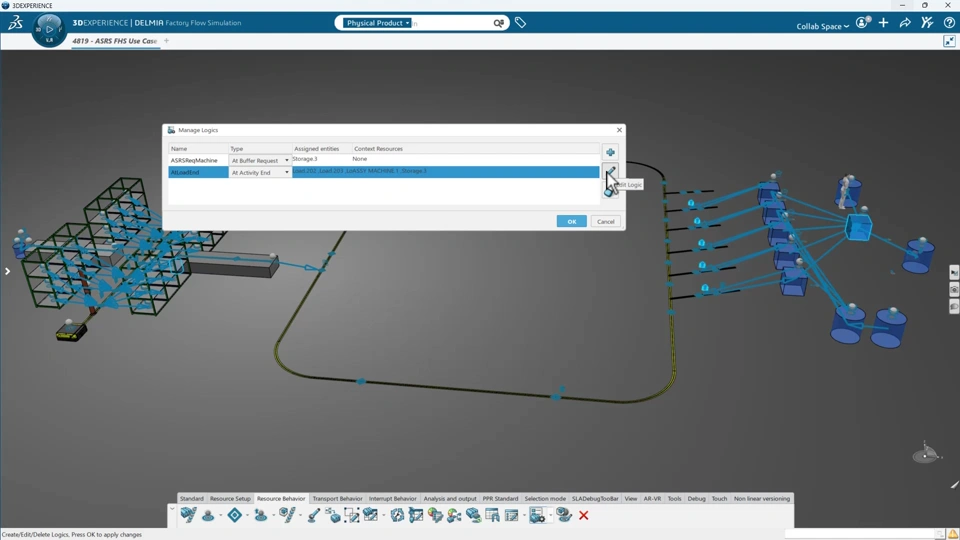Open the Debug tab

tap(696, 499)
